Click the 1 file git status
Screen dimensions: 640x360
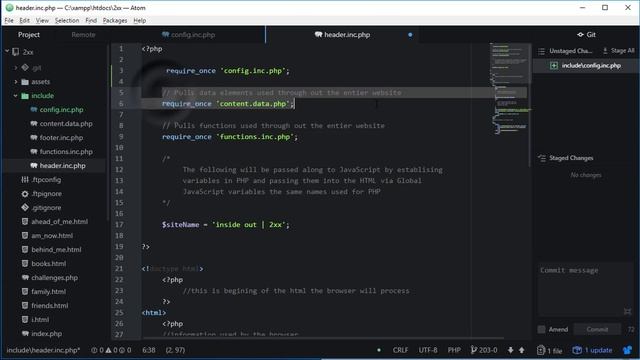coord(549,350)
